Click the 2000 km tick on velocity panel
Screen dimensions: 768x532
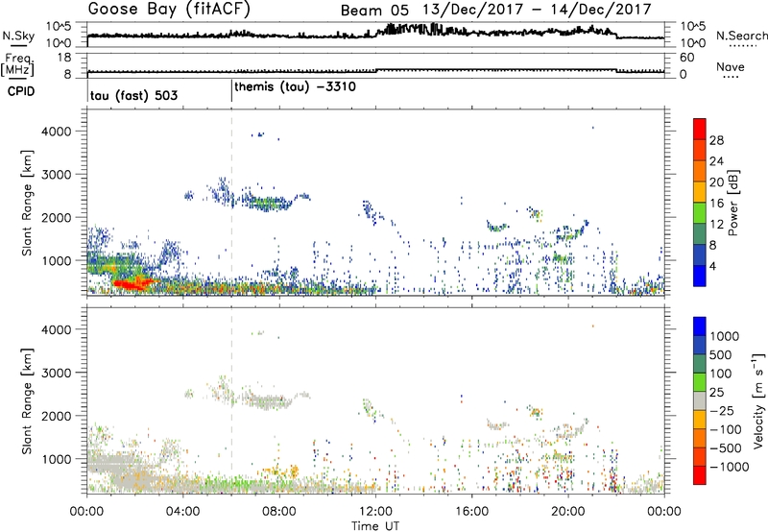pos(56,416)
